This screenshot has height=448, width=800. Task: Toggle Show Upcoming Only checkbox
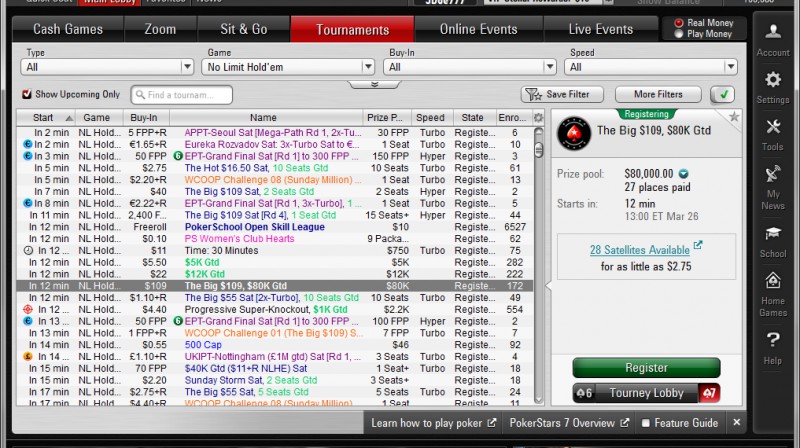pyautogui.click(x=27, y=94)
